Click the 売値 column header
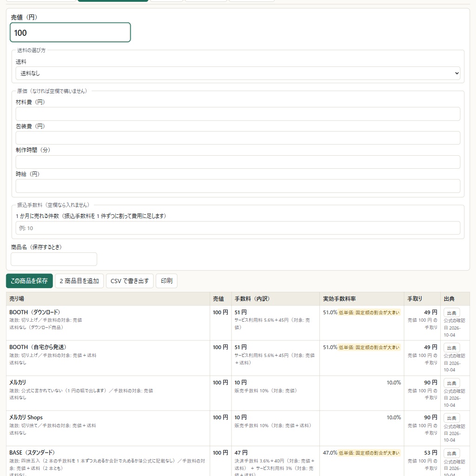 tap(220, 299)
